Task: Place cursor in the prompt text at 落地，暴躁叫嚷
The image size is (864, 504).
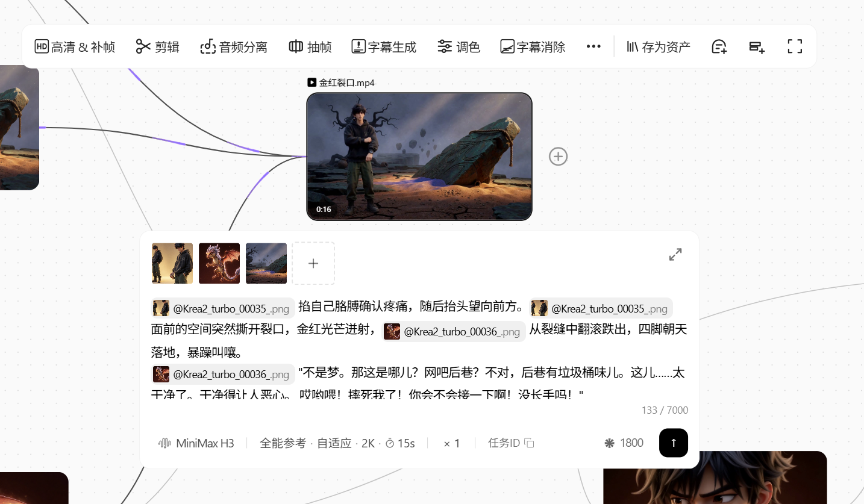Action: click(x=196, y=352)
